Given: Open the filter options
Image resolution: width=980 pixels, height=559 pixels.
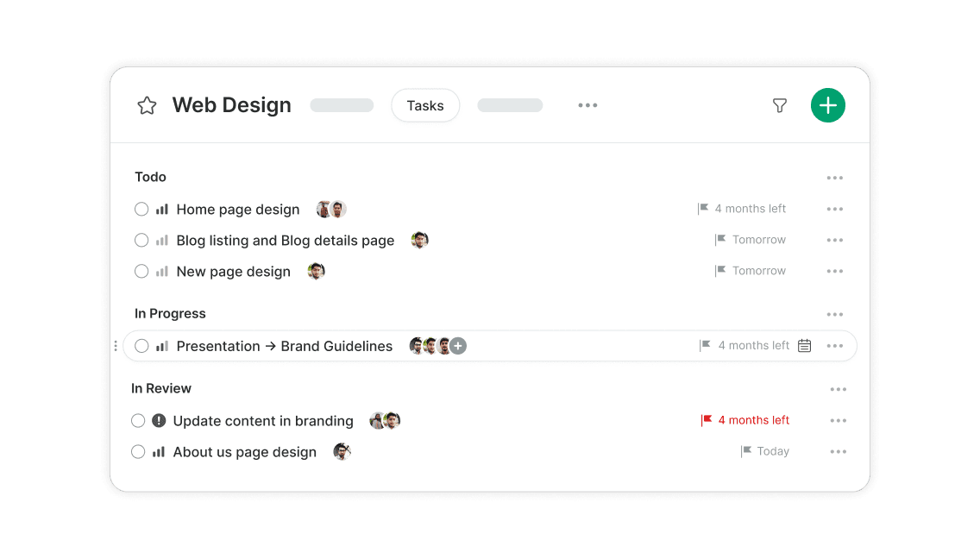Looking at the screenshot, I should point(779,104).
